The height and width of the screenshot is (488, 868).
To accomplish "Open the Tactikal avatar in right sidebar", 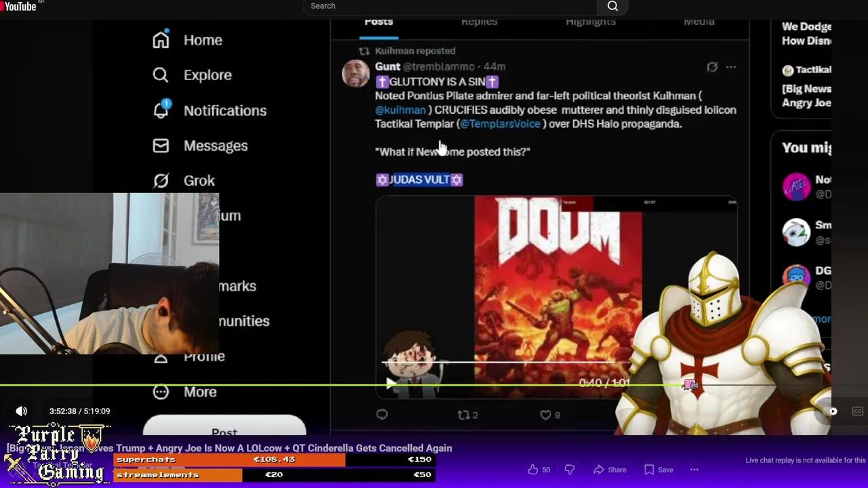I will pos(787,70).
